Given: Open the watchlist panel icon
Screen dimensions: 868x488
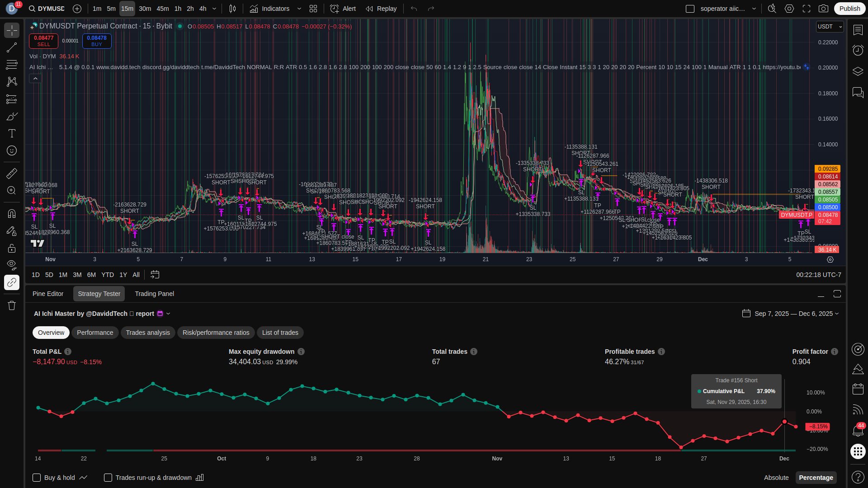Looking at the screenshot, I should [858, 30].
